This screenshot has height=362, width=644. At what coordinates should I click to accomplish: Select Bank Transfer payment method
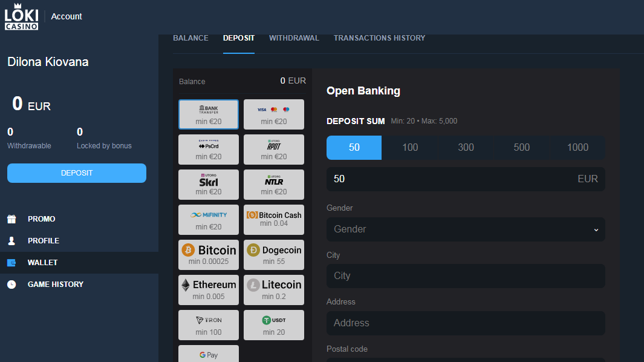(x=209, y=114)
